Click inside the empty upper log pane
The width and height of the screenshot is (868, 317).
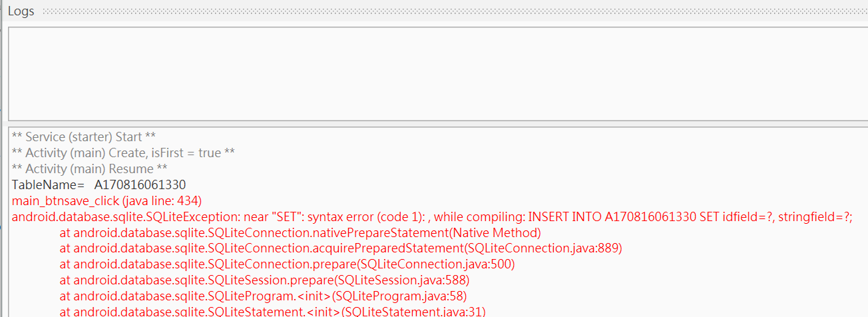pos(437,73)
